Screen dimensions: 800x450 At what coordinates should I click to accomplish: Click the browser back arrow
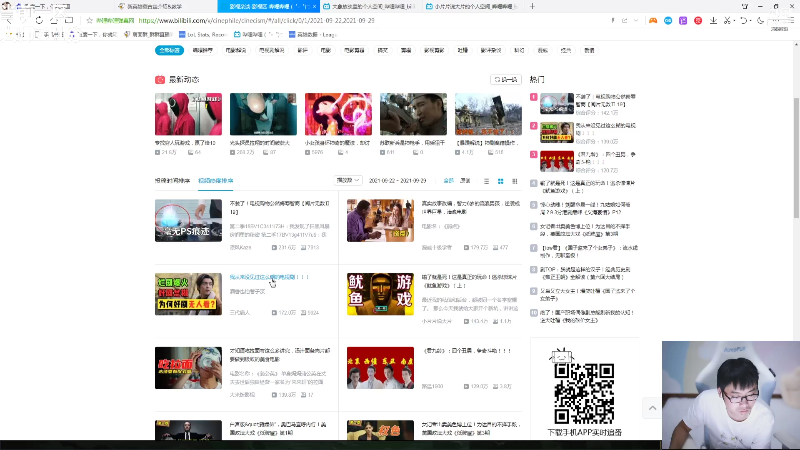tap(9, 20)
